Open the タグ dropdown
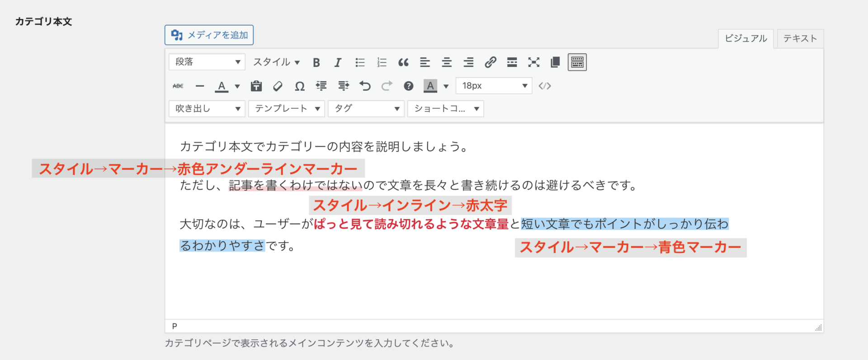The width and height of the screenshot is (868, 360). pos(366,109)
